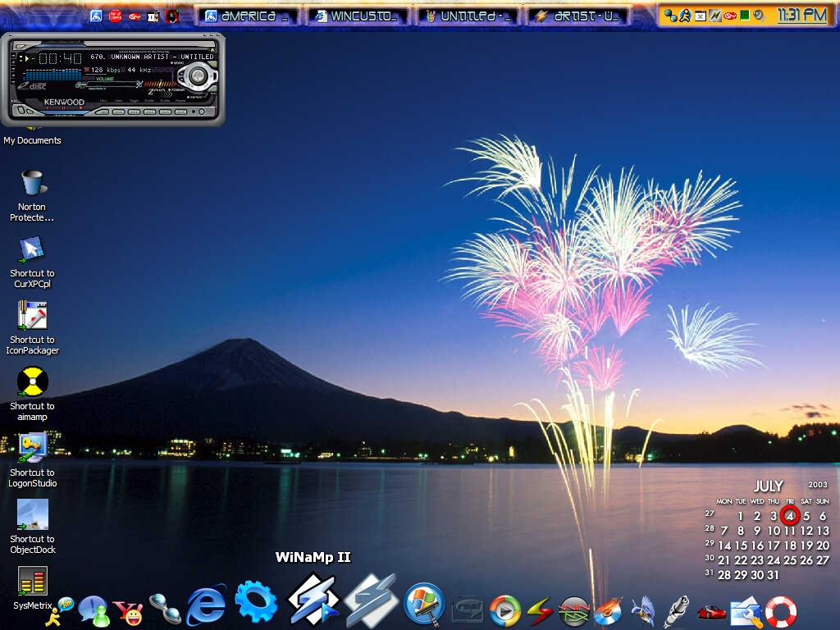Open the Norton Protected recycle bin
Screen dimensions: 840x630
point(32,195)
